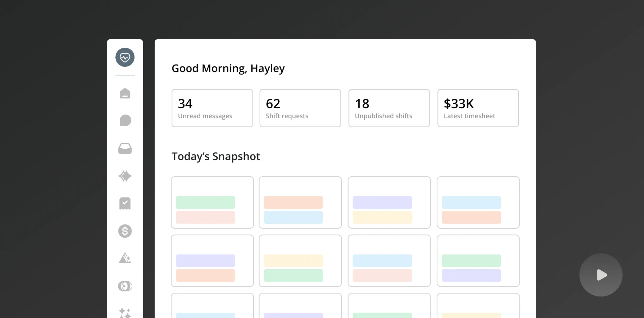Play the video with the play button
Image resolution: width=644 pixels, height=318 pixels.
(601, 275)
